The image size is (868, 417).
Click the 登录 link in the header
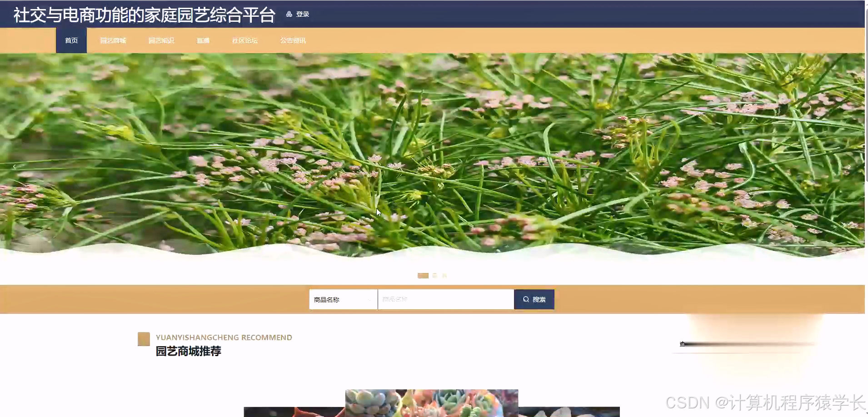click(302, 14)
